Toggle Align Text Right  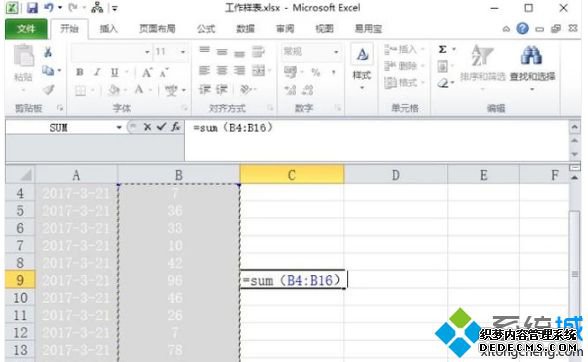(x=240, y=70)
